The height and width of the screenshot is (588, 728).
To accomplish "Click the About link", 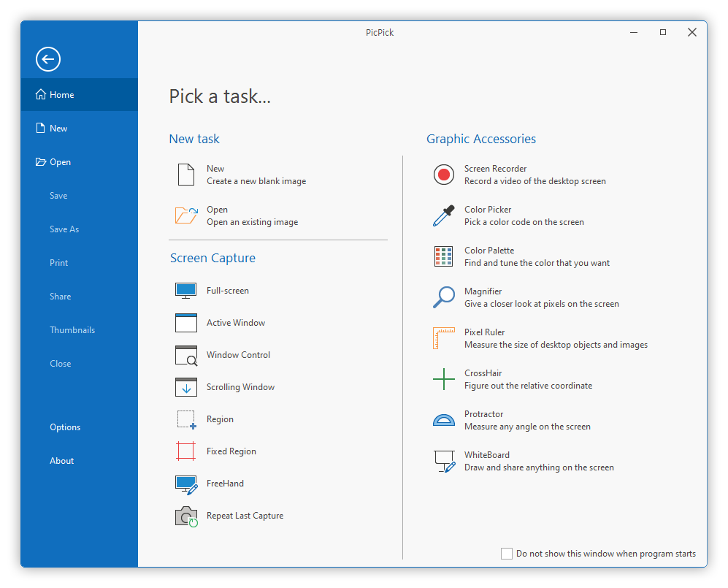I will click(61, 460).
